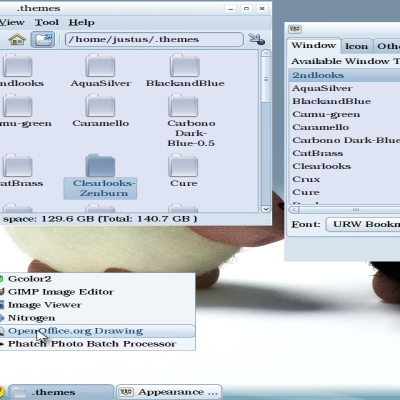The width and height of the screenshot is (400, 400).
Task: Select Clearlooks in theme list
Action: [x=345, y=166]
